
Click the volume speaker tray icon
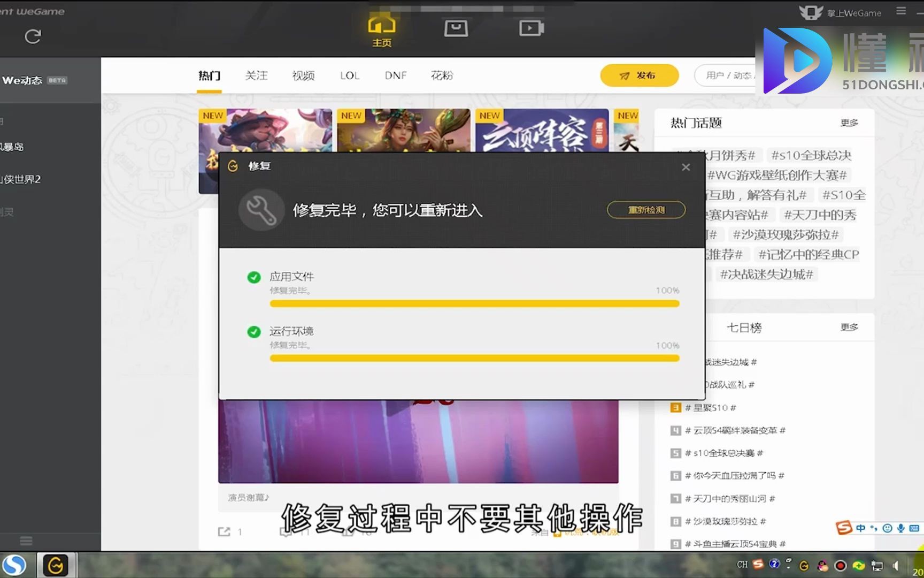tap(896, 565)
